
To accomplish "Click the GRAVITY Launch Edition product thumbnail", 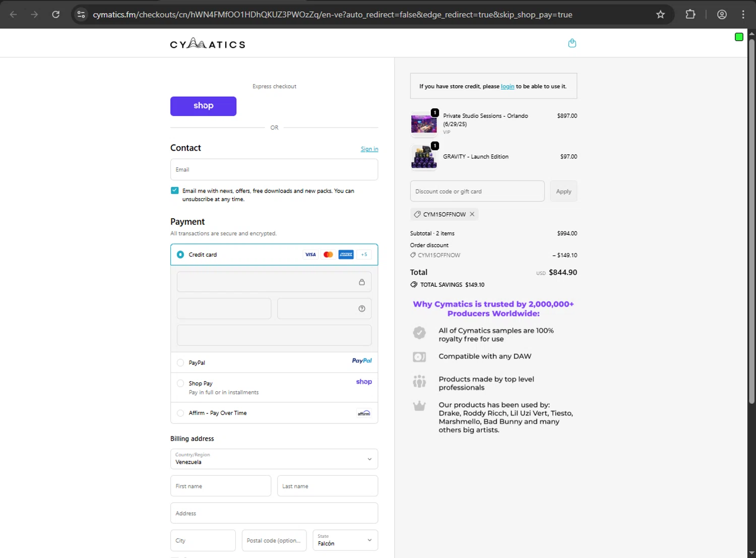I will click(424, 157).
